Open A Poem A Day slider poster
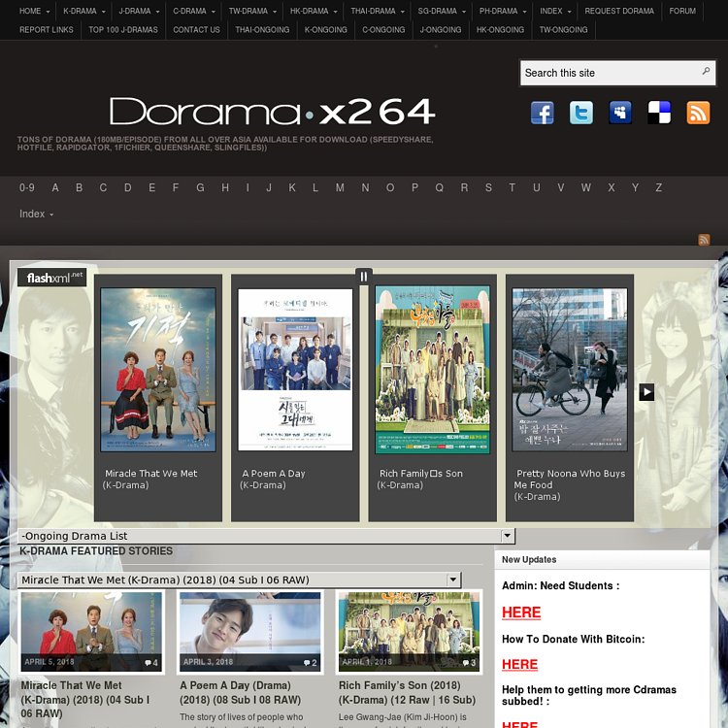Screen dimensions: 728x728 pyautogui.click(x=295, y=369)
